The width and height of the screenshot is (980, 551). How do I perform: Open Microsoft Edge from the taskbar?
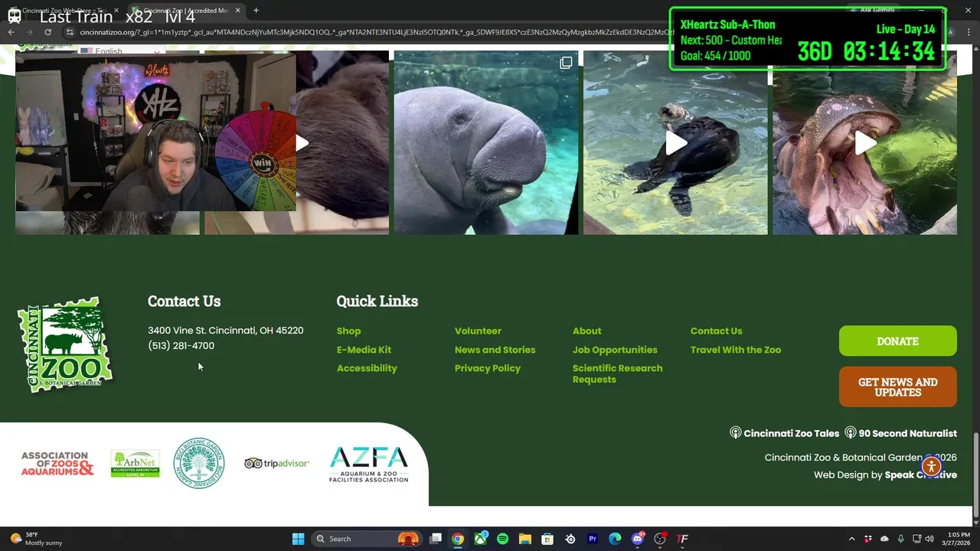point(615,539)
